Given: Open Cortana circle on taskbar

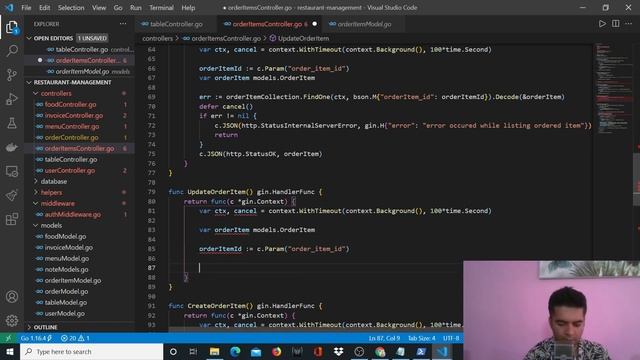Looking at the screenshot, I should (173, 351).
